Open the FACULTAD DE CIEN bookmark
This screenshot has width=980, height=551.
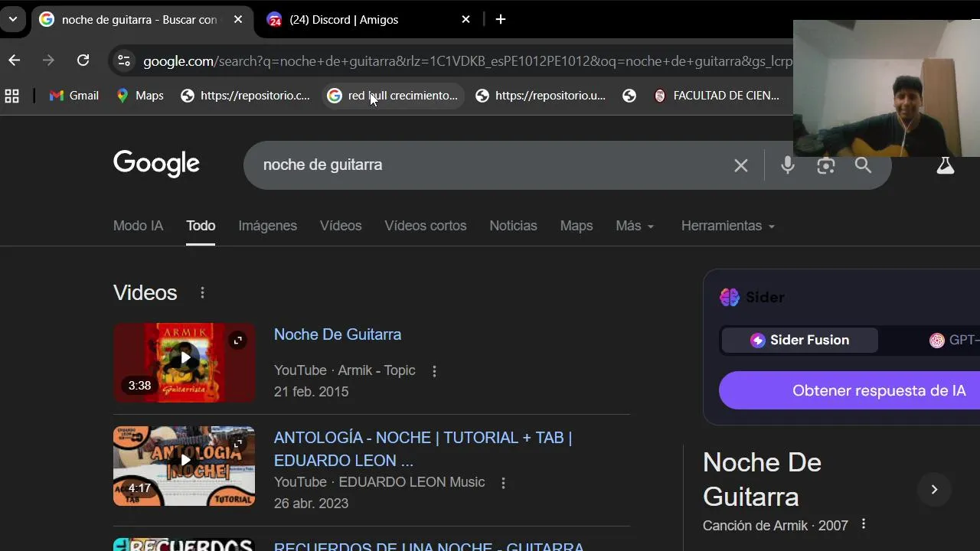coord(716,96)
